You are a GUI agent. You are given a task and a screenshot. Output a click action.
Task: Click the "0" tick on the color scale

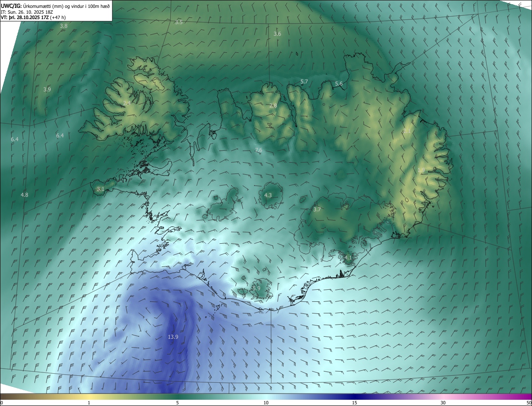[2, 403]
